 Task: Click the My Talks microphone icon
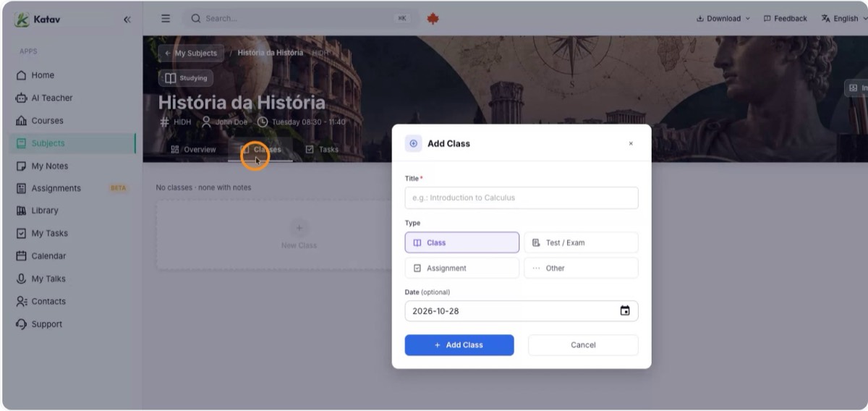pos(21,279)
